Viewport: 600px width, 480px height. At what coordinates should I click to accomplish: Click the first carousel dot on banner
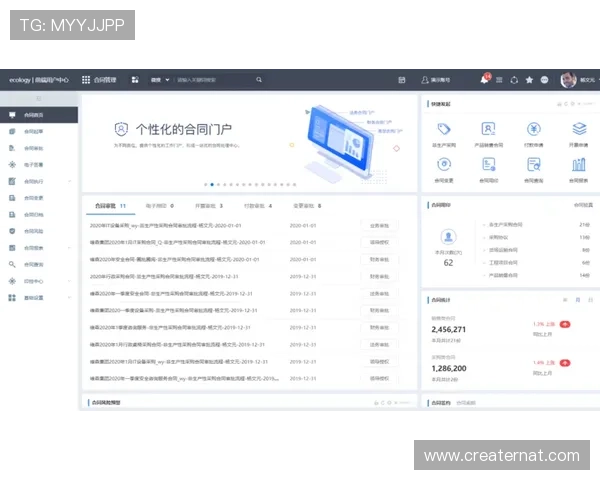(x=206, y=184)
